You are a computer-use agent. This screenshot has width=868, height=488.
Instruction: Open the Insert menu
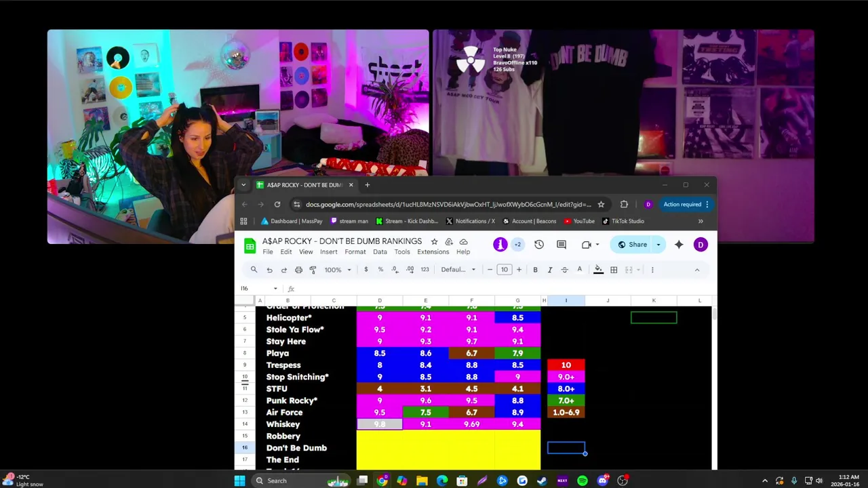(329, 252)
